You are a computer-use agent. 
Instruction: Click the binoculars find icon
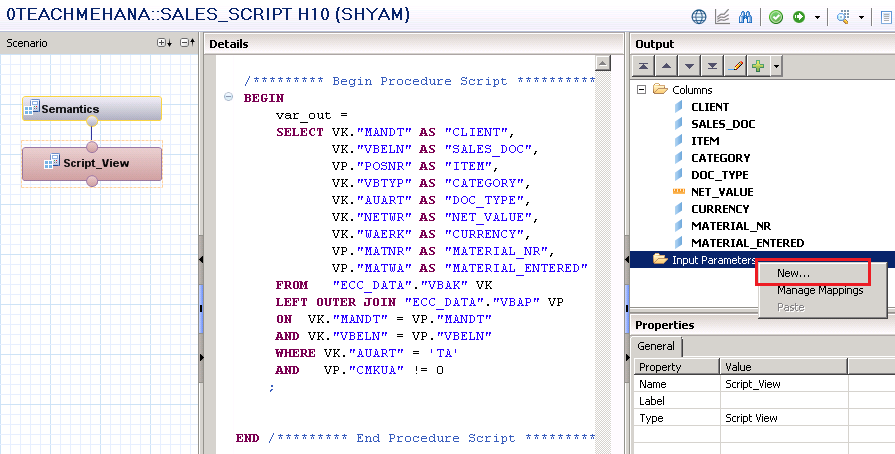[743, 17]
